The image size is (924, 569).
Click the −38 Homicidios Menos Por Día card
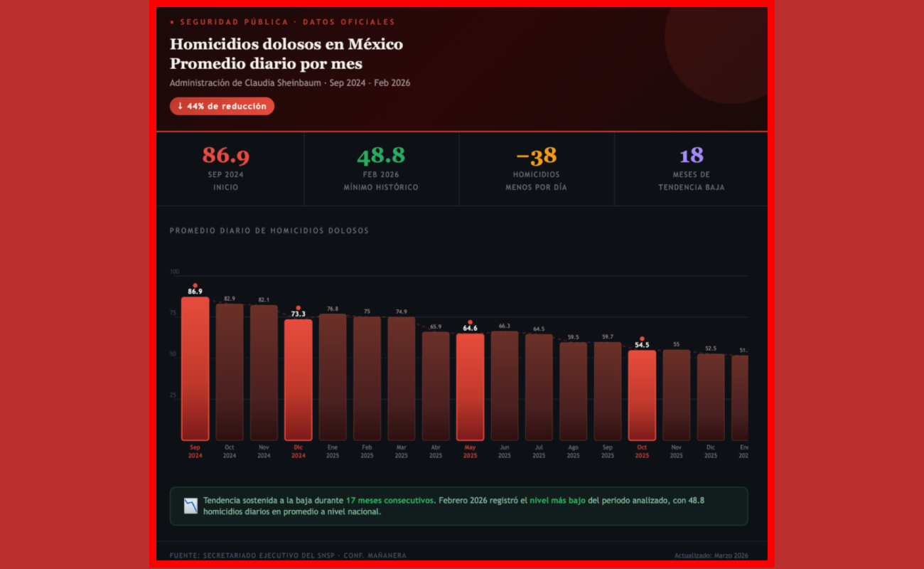tap(537, 169)
